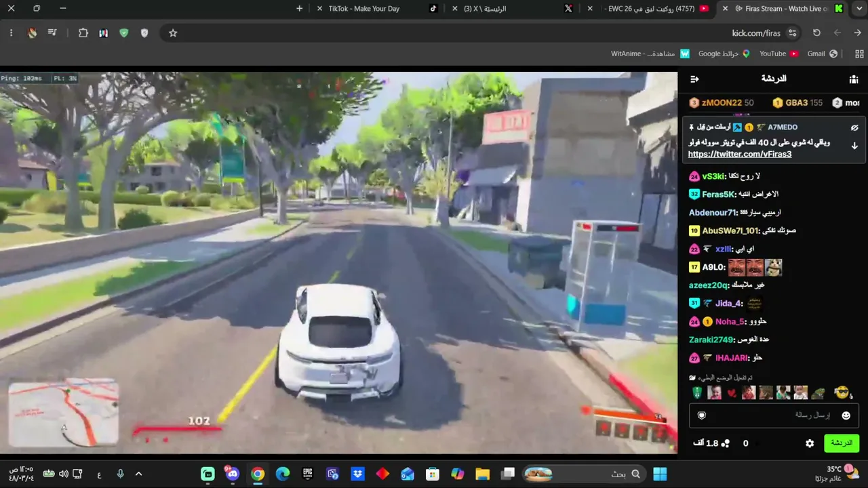This screenshot has width=868, height=488.
Task: Open Discord from the taskbar
Action: 233,474
